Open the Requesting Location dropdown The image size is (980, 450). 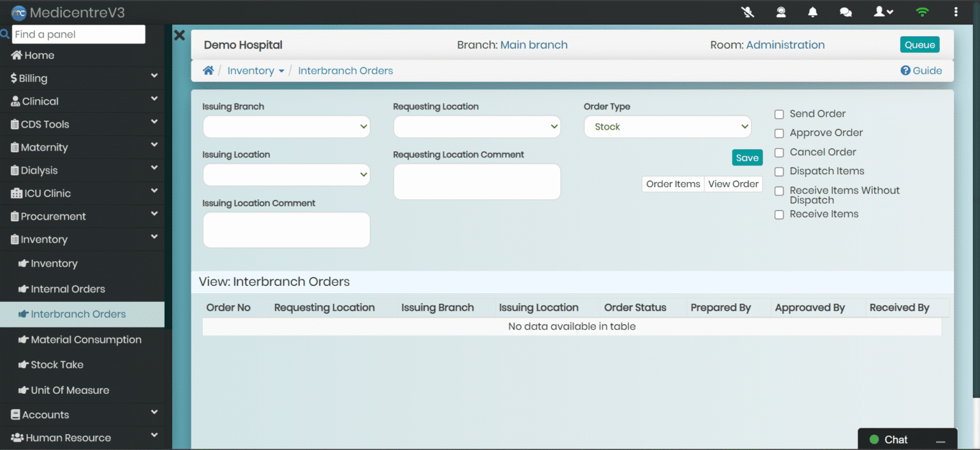477,126
